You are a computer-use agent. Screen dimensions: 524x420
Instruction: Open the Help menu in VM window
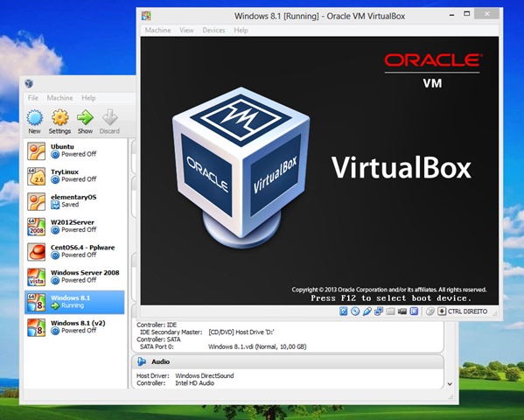241,30
